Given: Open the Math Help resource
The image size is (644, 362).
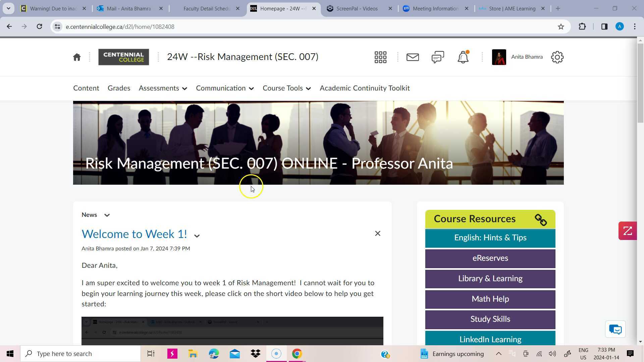Looking at the screenshot, I should pyautogui.click(x=490, y=299).
